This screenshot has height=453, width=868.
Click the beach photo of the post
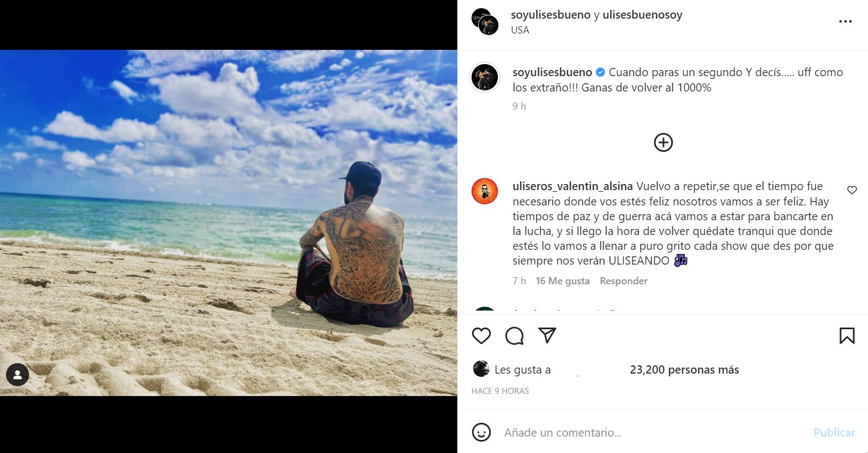click(x=229, y=223)
